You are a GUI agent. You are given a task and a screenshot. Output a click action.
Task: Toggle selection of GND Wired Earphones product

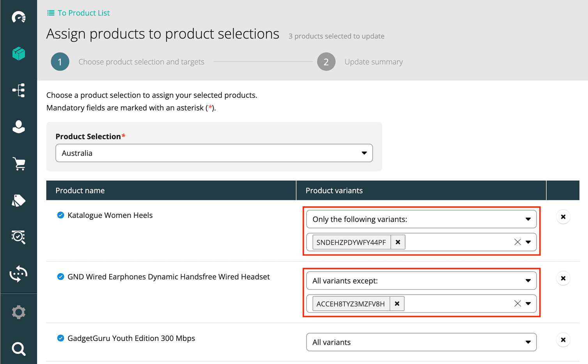(60, 276)
